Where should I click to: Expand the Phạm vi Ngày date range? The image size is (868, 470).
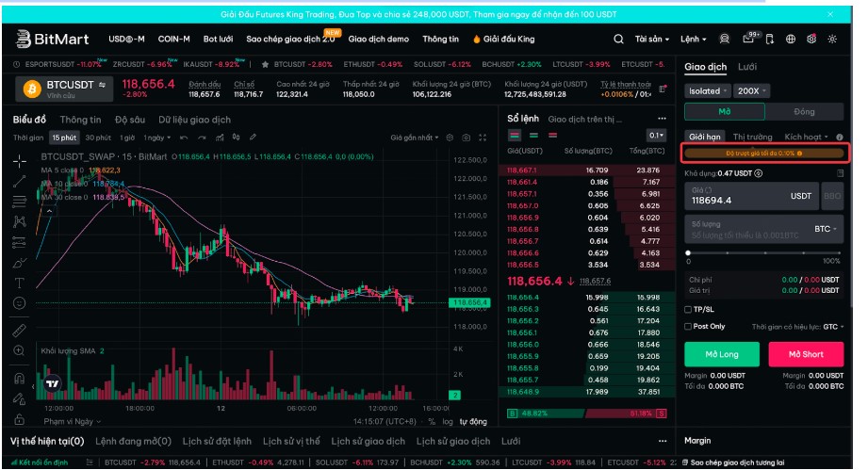(73, 421)
